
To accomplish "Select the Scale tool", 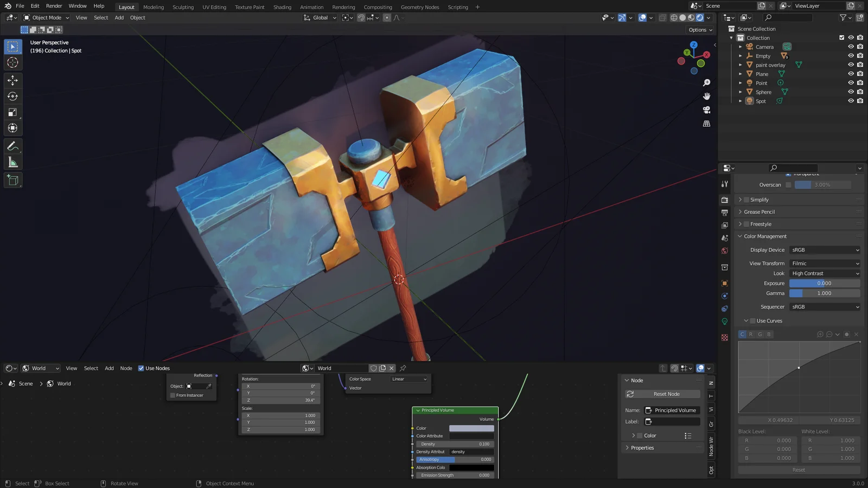I will tap(12, 112).
